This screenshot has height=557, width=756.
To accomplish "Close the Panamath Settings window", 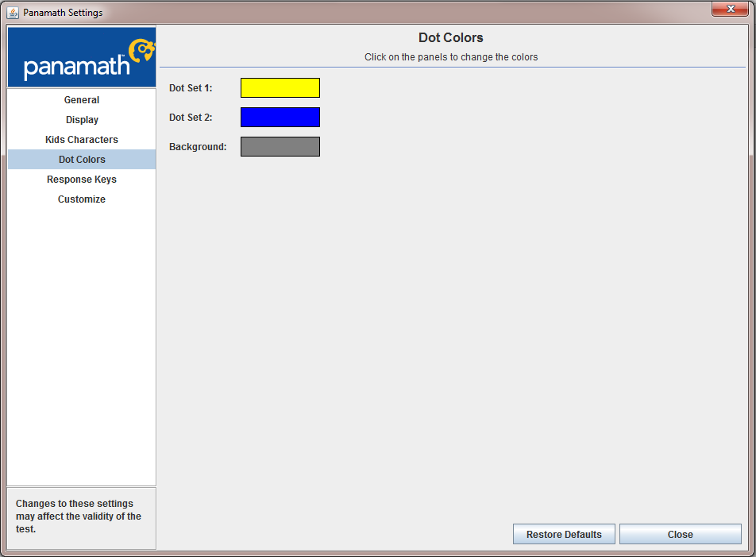I will [730, 9].
